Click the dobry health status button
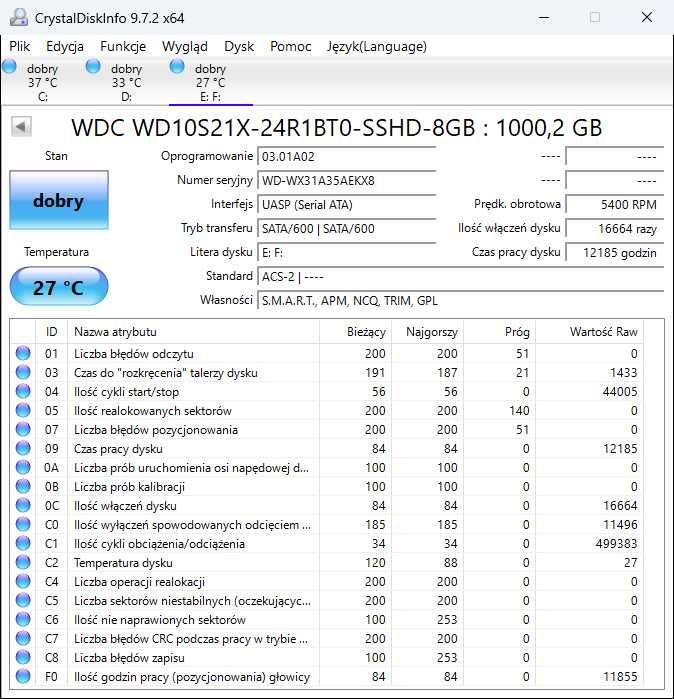 59,200
